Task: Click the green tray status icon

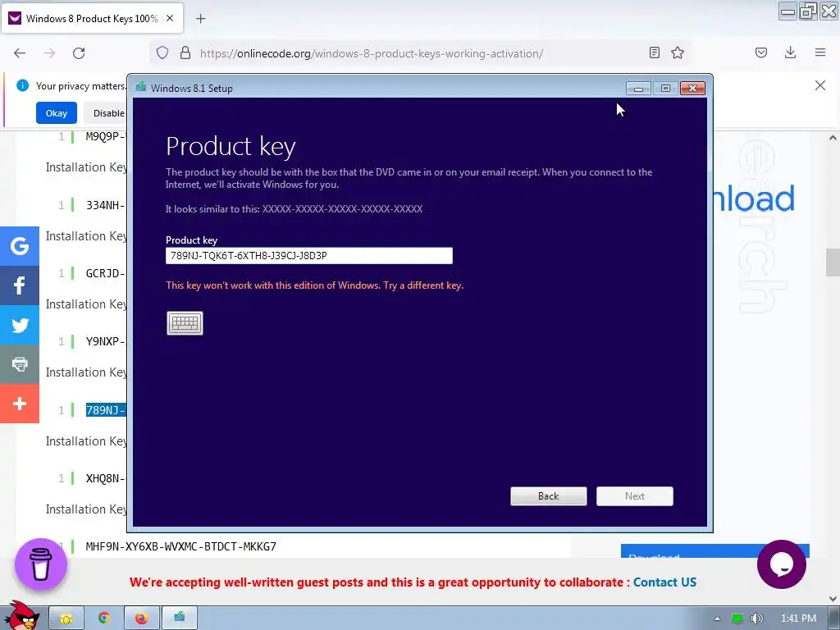Action: [737, 619]
